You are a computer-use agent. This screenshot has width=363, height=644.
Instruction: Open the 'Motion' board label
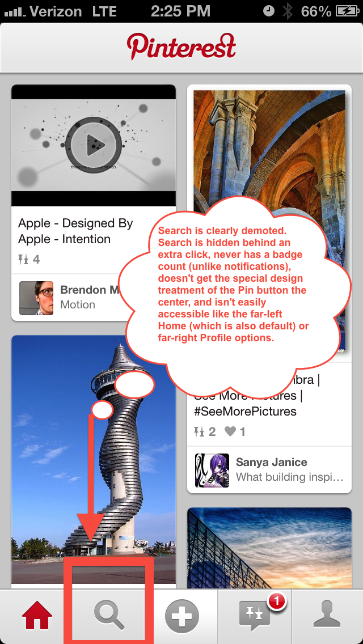coord(78,305)
